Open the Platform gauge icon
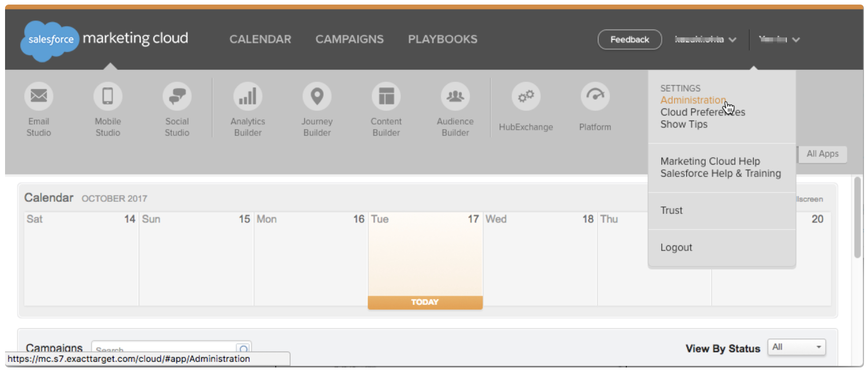 tap(595, 96)
